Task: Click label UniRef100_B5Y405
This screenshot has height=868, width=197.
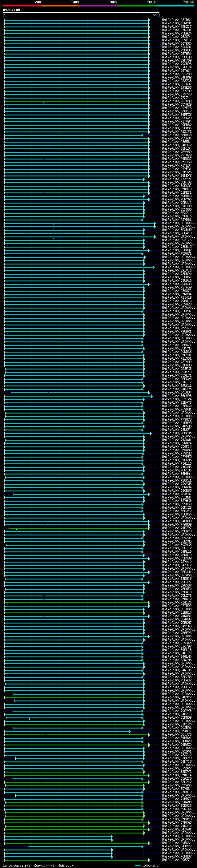Action: [x=176, y=785]
